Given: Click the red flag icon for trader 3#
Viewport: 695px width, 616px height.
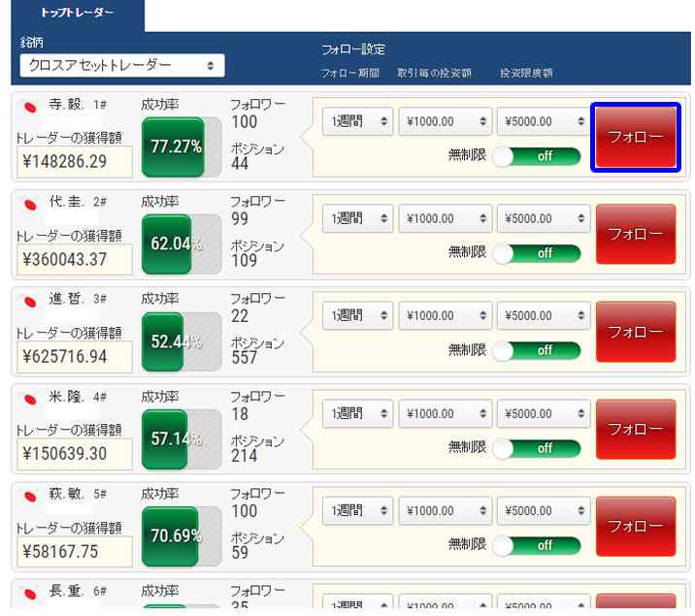Looking at the screenshot, I should [x=30, y=302].
